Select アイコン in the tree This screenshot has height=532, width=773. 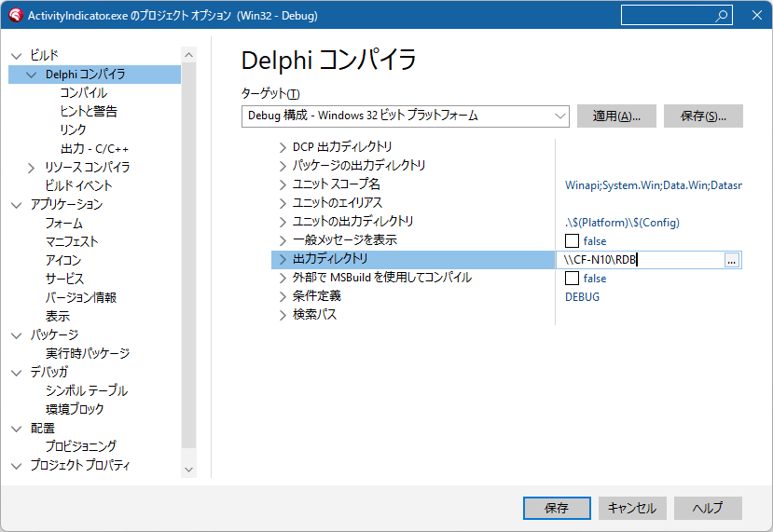(62, 261)
